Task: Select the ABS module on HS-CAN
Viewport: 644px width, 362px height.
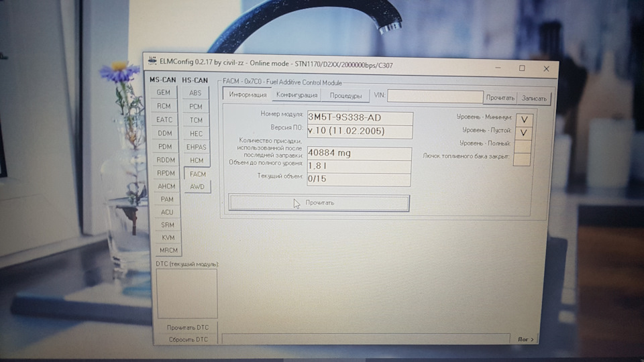Action: (195, 93)
